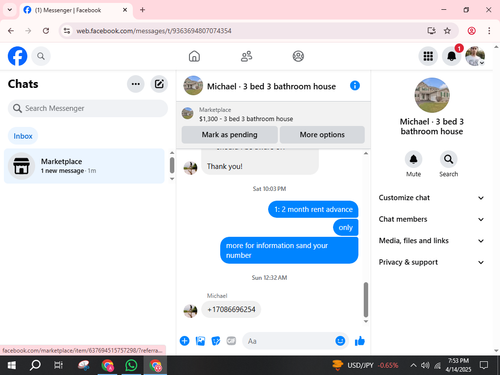Open the Windows action center icon
Viewport: 500px width, 375px height.
click(484, 365)
